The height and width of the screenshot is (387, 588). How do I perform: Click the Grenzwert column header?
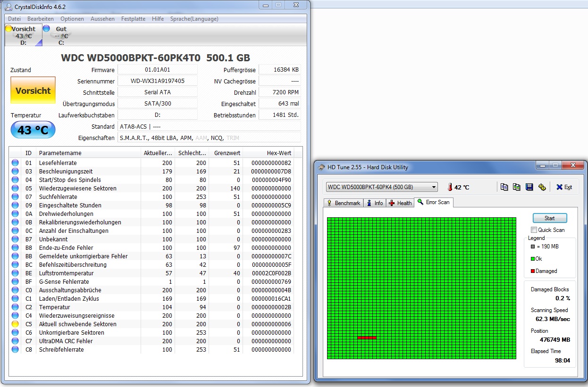point(226,153)
